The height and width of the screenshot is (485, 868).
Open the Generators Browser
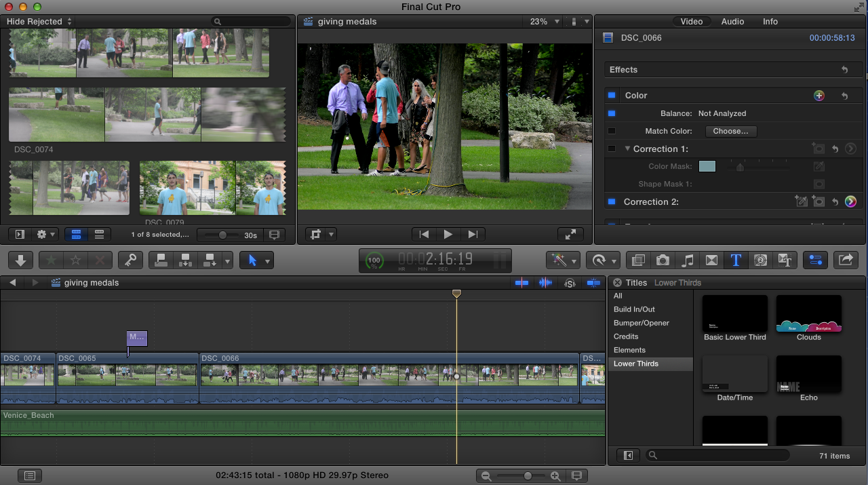pos(760,260)
